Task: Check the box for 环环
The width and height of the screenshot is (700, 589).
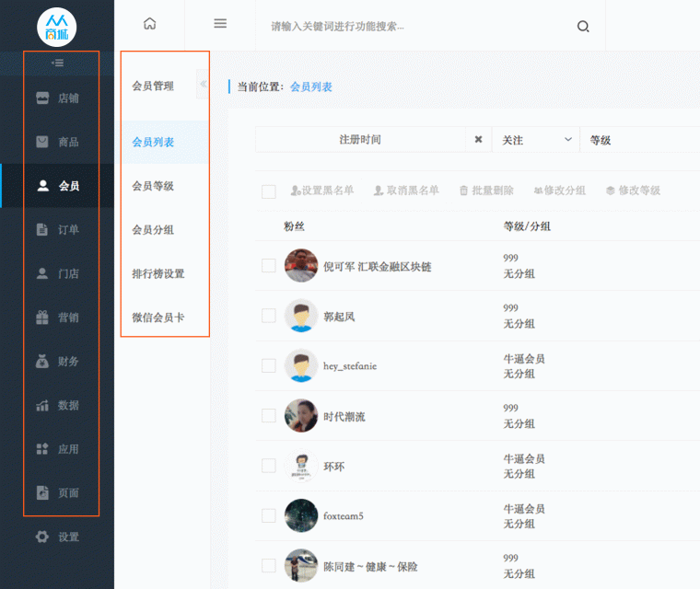Action: coord(269,466)
